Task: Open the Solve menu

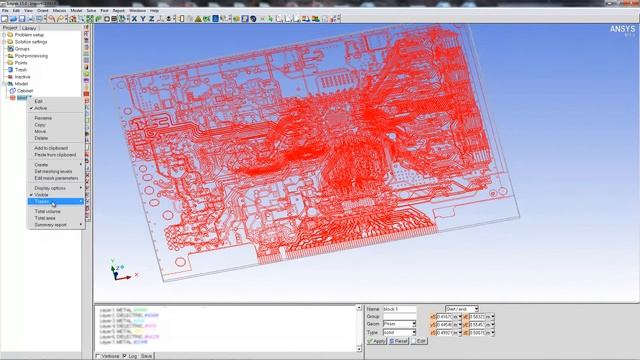Action: pos(91,11)
